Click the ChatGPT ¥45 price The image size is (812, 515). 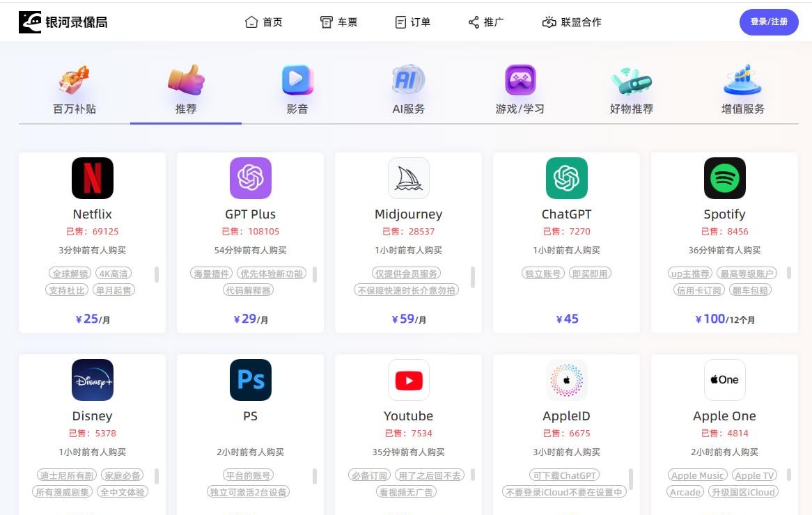pos(567,319)
